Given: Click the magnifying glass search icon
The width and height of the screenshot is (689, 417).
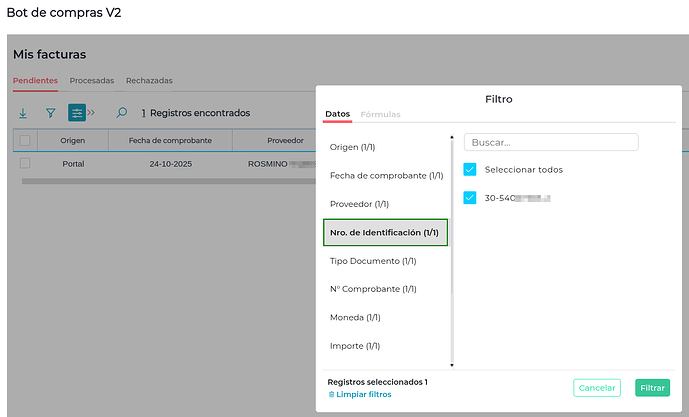Looking at the screenshot, I should click(122, 113).
